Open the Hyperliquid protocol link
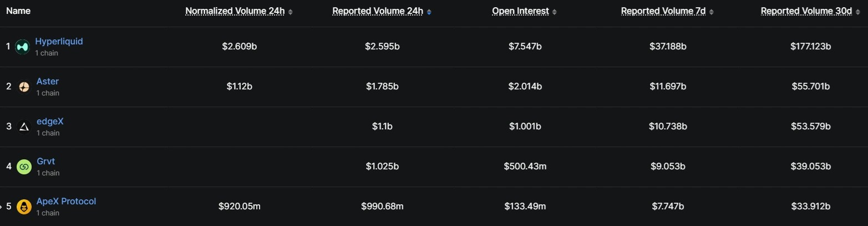This screenshot has width=868, height=226. pos(59,42)
